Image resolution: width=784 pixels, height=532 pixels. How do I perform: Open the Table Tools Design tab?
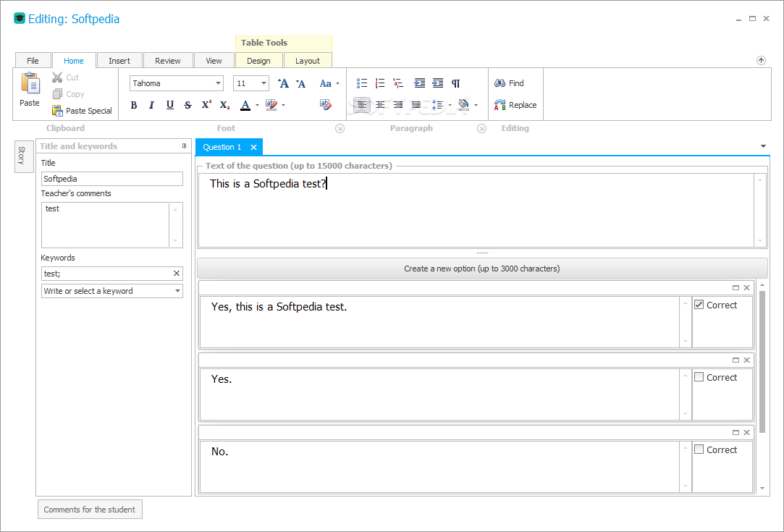click(x=258, y=61)
